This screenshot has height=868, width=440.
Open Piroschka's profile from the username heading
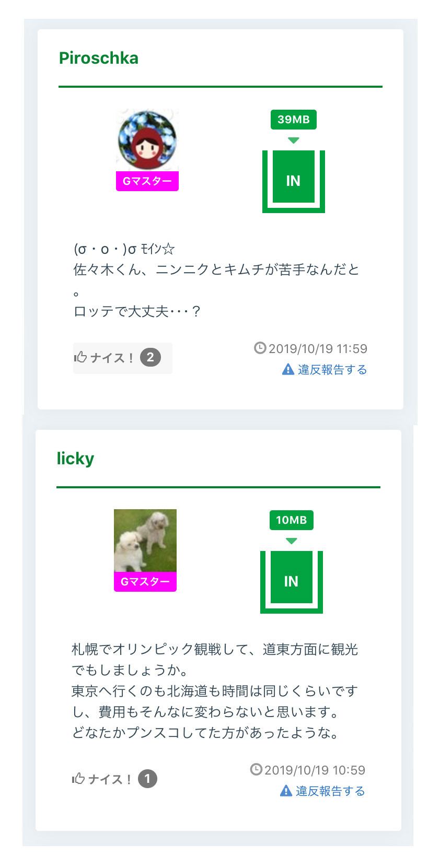point(98,58)
